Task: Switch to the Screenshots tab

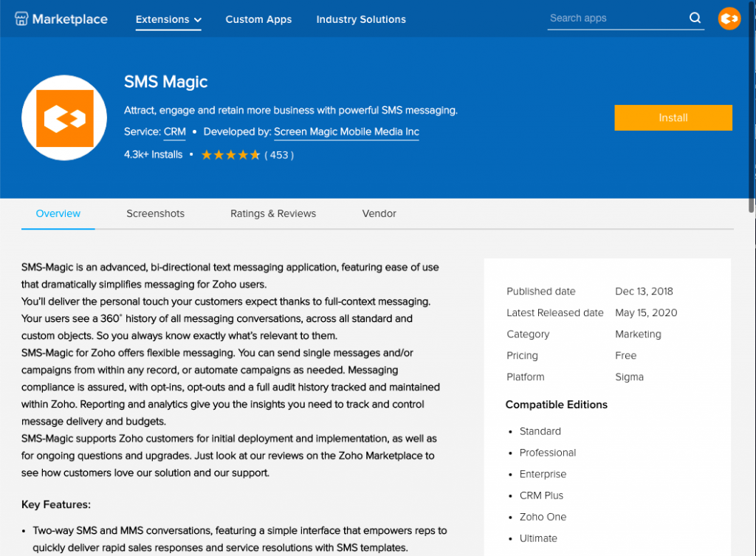Action: tap(155, 213)
